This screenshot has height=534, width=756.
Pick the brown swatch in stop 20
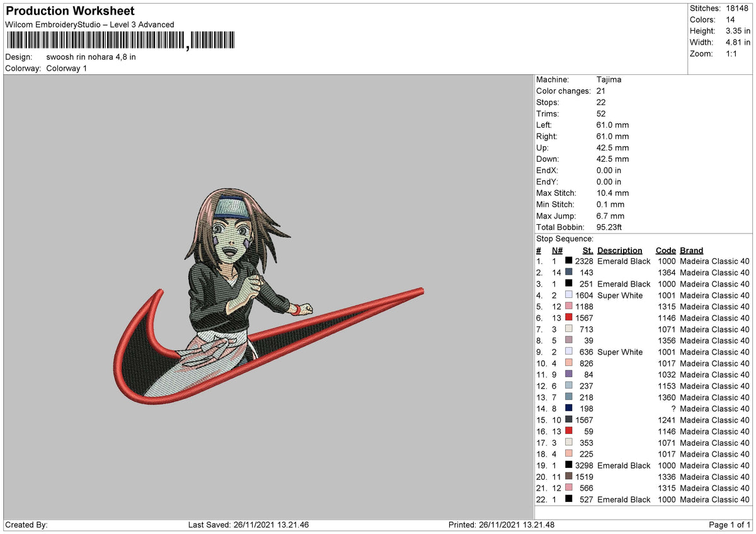pyautogui.click(x=568, y=476)
